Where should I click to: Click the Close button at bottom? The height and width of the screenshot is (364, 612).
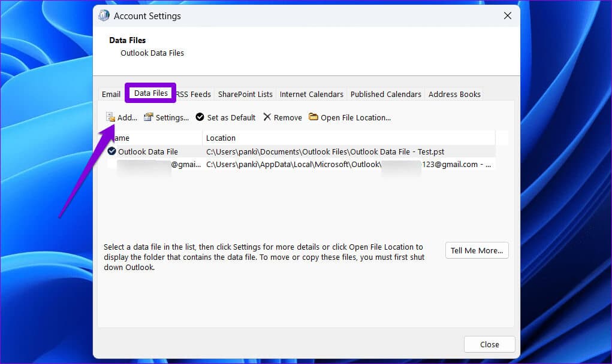[x=490, y=344]
